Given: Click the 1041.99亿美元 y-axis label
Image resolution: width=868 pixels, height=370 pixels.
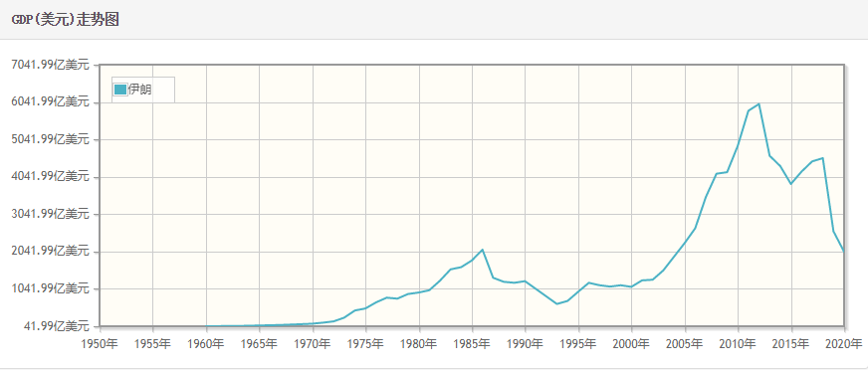Looking at the screenshot, I should (50, 288).
